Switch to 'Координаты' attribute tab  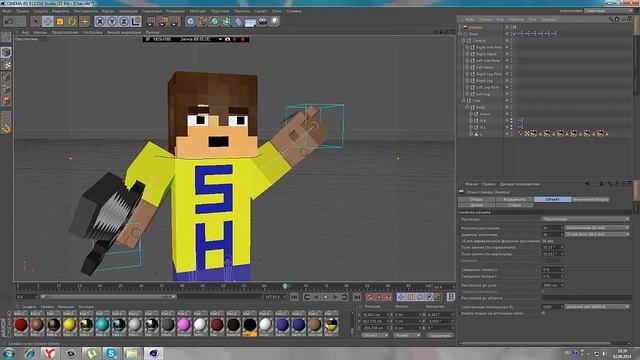pyautogui.click(x=514, y=199)
